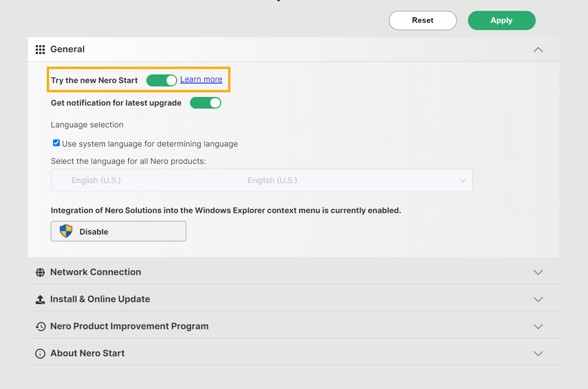The height and width of the screenshot is (389, 588).
Task: Uncheck Use system language for determining language
Action: pos(56,143)
